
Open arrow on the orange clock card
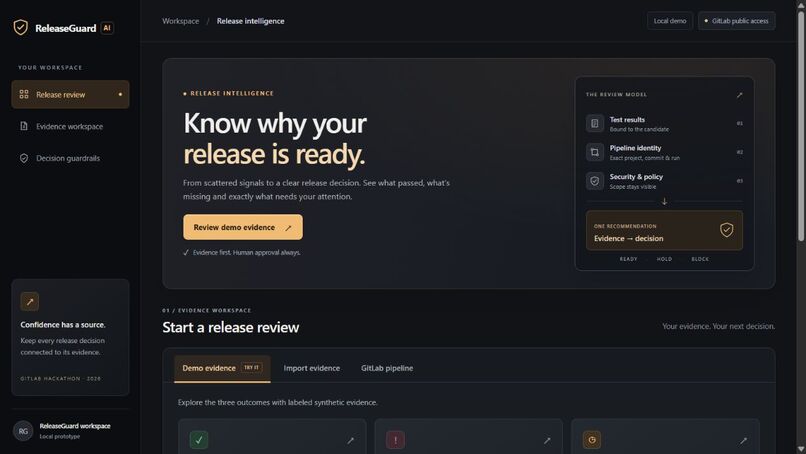[x=743, y=441]
